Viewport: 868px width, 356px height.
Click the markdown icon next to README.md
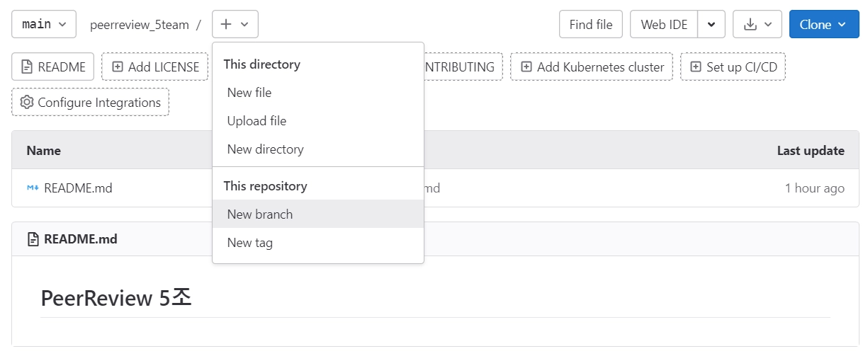33,188
